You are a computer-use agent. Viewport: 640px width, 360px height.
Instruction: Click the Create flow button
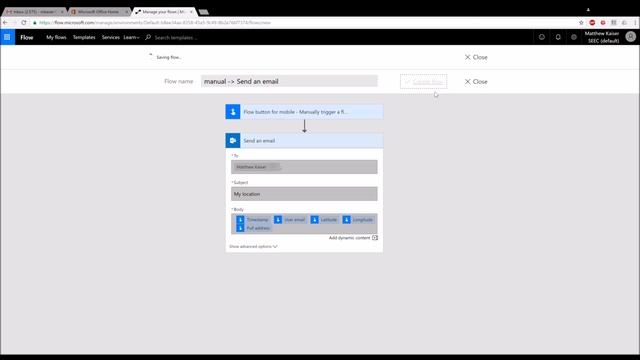click(423, 82)
